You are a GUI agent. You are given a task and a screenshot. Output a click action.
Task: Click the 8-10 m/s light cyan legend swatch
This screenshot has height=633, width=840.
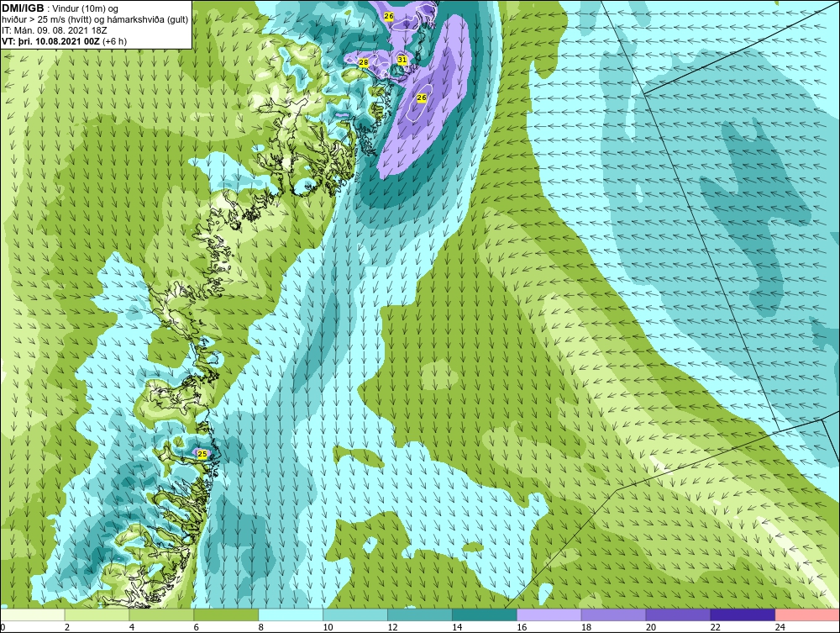pos(291,615)
